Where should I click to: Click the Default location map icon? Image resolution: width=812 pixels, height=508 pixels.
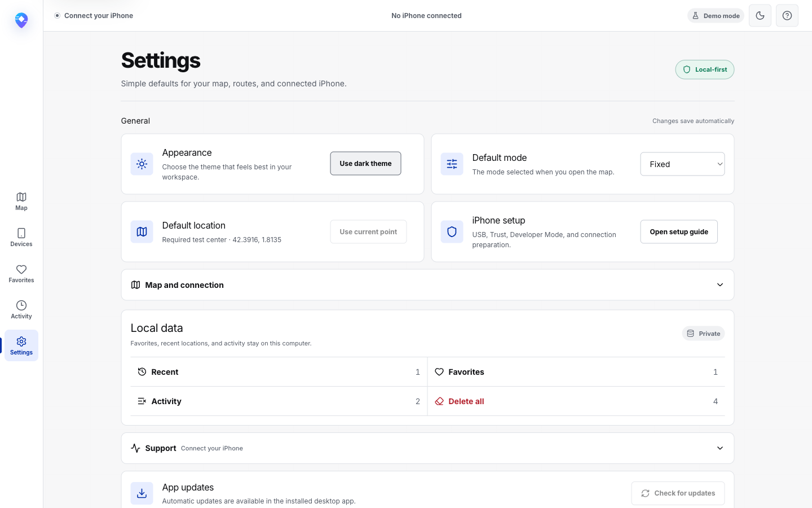(142, 232)
